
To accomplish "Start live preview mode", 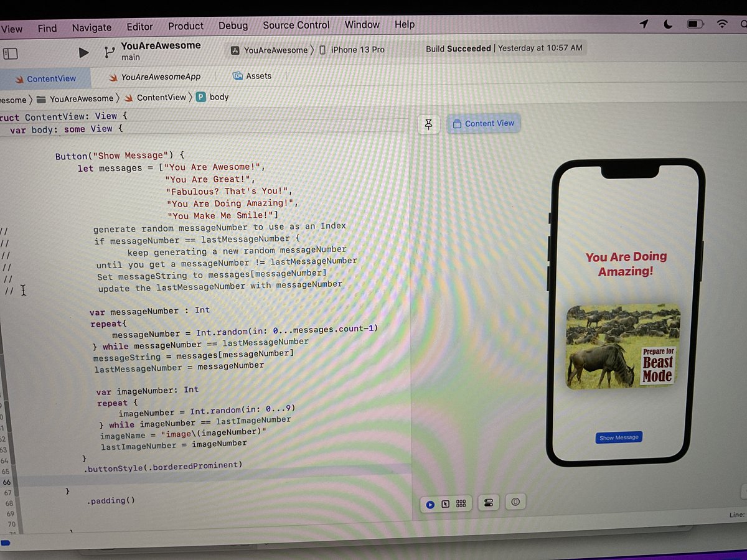I will tap(430, 504).
